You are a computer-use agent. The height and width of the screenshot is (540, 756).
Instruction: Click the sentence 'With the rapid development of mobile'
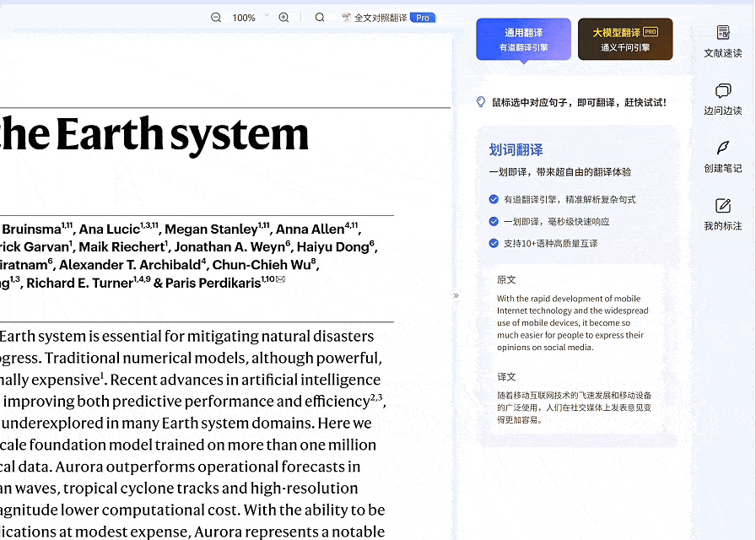pos(569,299)
